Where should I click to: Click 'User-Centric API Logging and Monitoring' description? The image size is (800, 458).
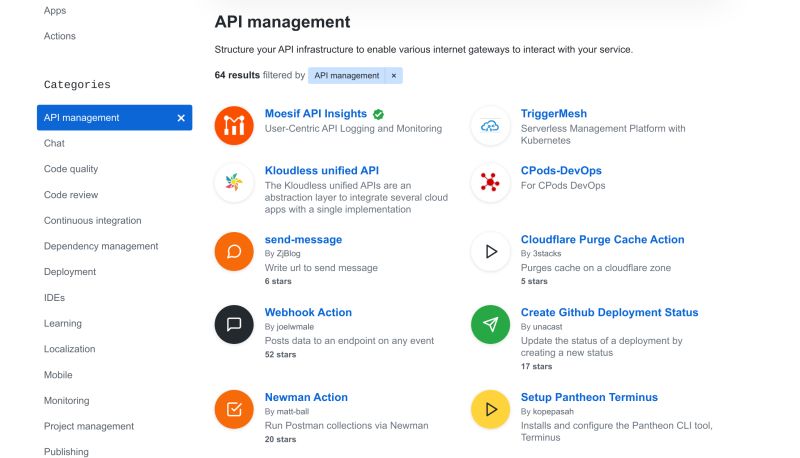coord(353,129)
